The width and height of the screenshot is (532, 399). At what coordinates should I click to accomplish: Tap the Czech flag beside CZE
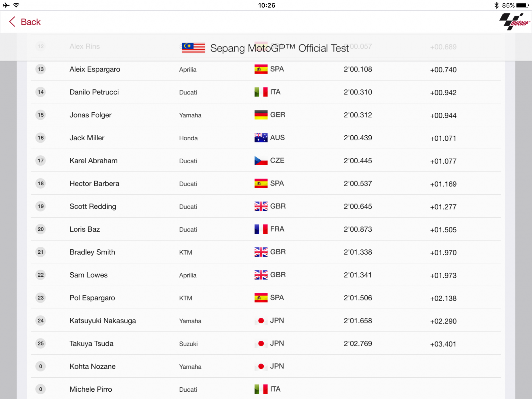261,161
